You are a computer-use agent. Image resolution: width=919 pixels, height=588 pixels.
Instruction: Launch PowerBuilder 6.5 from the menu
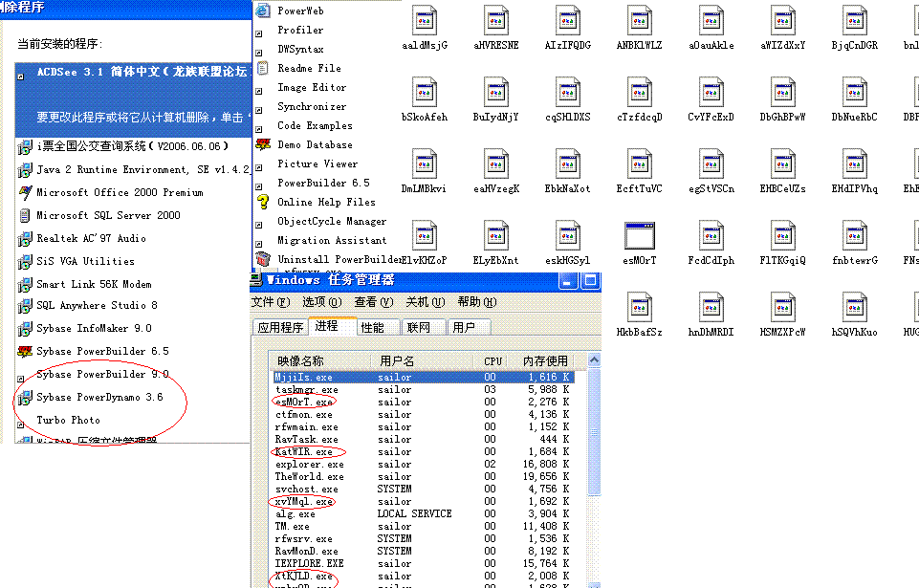pos(323,183)
